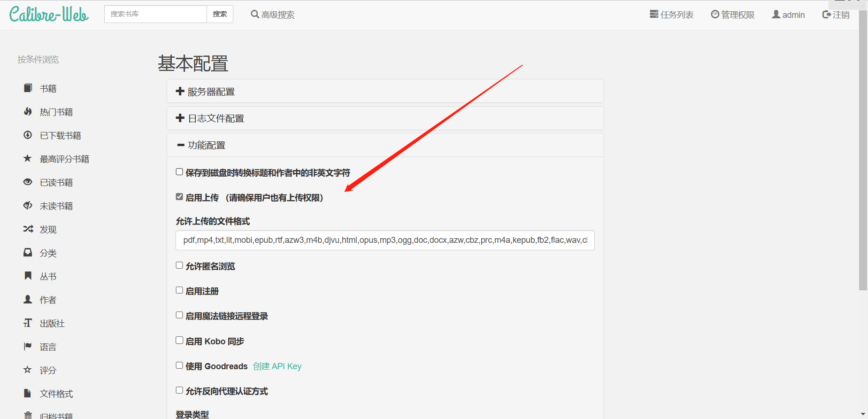The width and height of the screenshot is (868, 419).
Task: Click the 允许上传的文件格式 text field
Action: pyautogui.click(x=385, y=240)
